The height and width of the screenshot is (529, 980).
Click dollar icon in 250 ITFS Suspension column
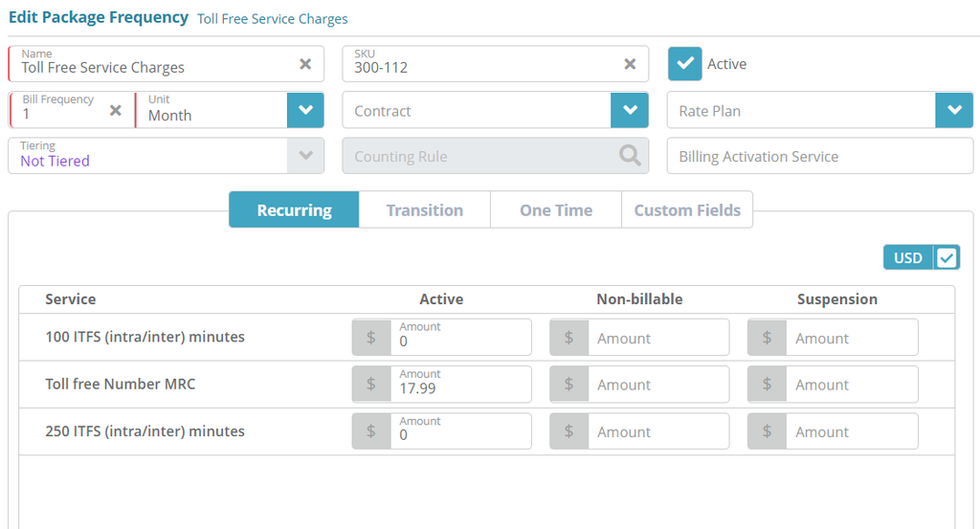(767, 431)
